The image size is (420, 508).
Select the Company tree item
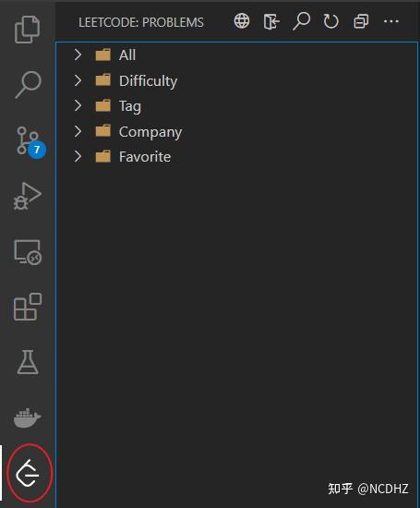(237, 131)
